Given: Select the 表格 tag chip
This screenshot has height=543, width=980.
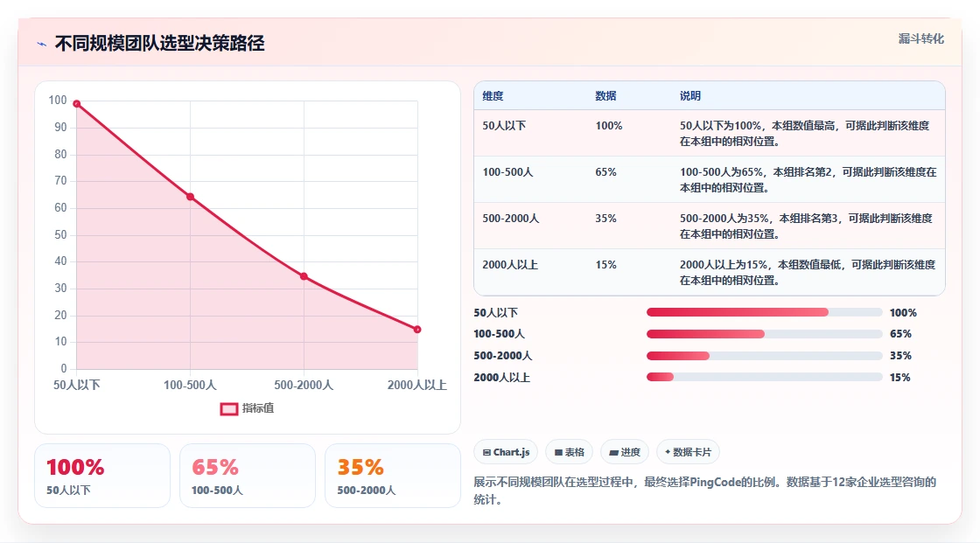Looking at the screenshot, I should coord(570,452).
